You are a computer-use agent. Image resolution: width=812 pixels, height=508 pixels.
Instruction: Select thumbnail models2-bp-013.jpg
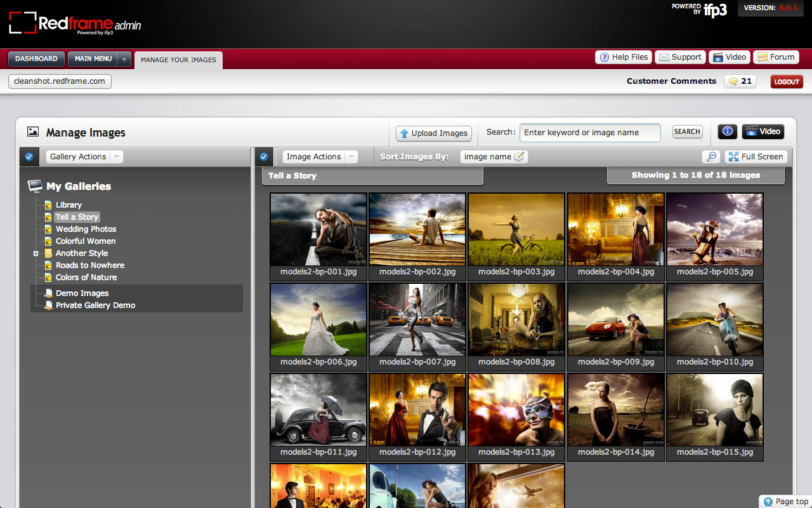point(516,410)
